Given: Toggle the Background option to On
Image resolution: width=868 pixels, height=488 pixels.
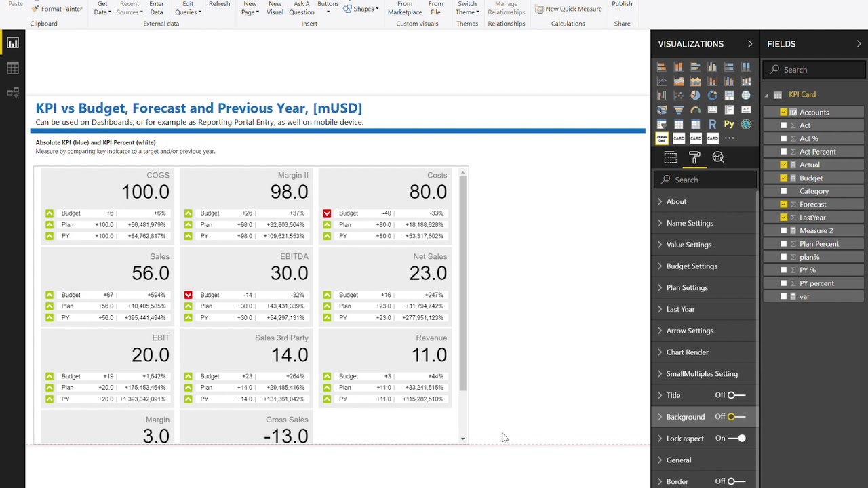Looking at the screenshot, I should 731,417.
